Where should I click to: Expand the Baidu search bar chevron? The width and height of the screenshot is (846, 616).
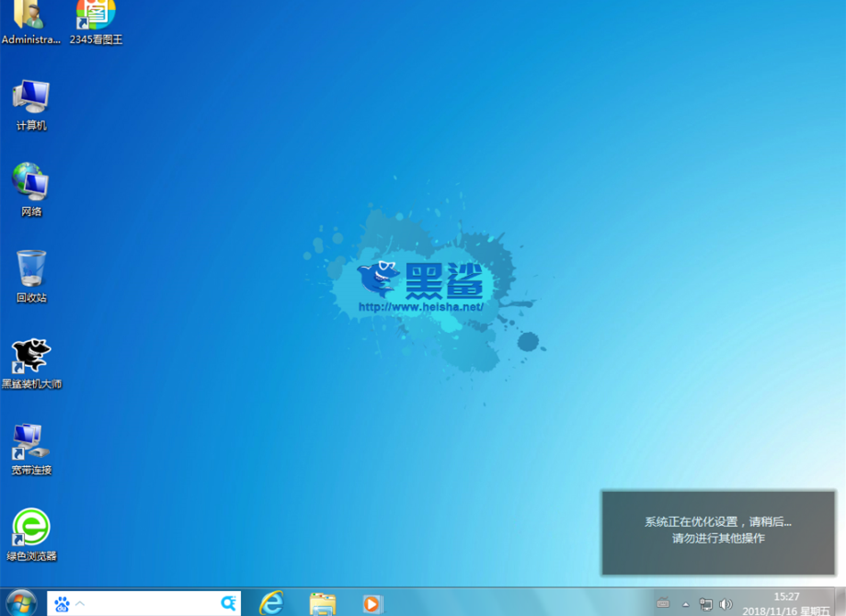pos(81,604)
